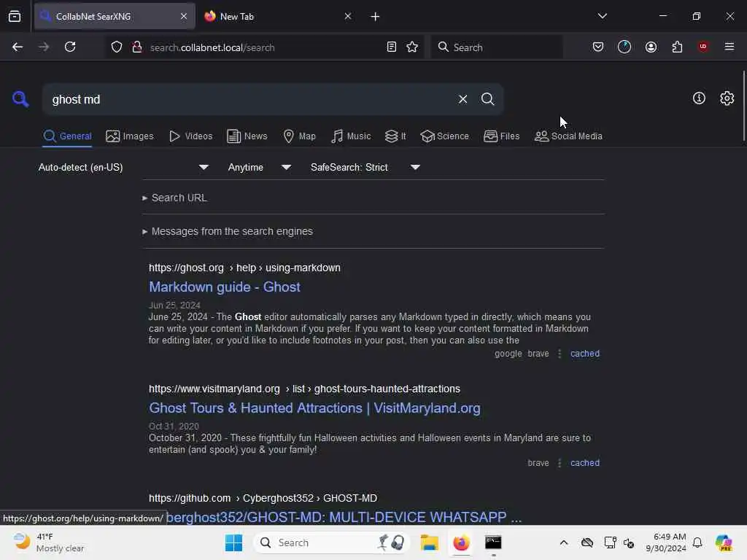Image resolution: width=747 pixels, height=560 pixels.
Task: Open Extensions puzzle icon
Action: coord(677,47)
